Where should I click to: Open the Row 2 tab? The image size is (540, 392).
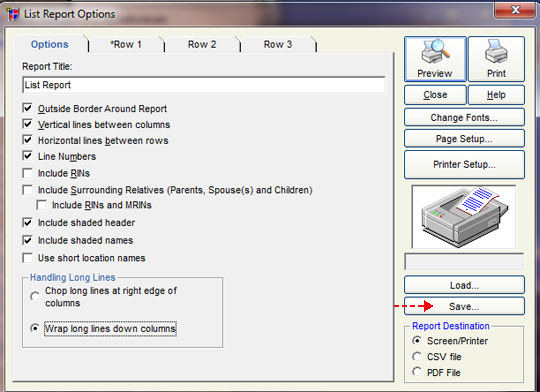pyautogui.click(x=202, y=44)
